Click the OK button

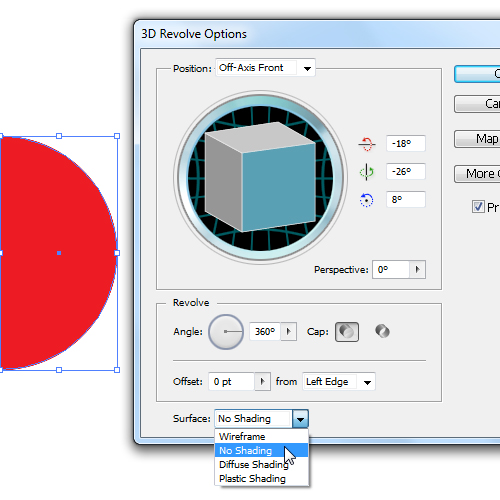tap(477, 74)
